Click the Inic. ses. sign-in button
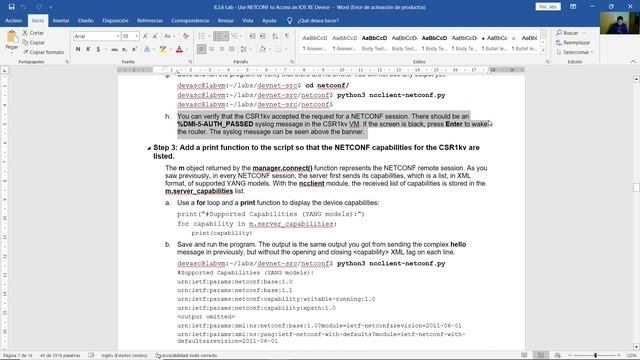 tap(548, 7)
